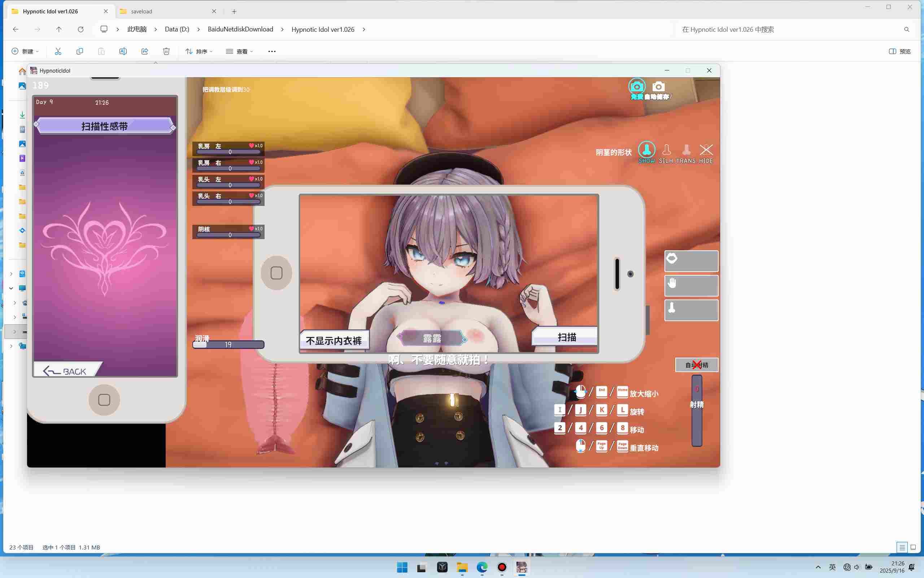Click home button on the landscape phone
The image size is (924, 578).
276,273
